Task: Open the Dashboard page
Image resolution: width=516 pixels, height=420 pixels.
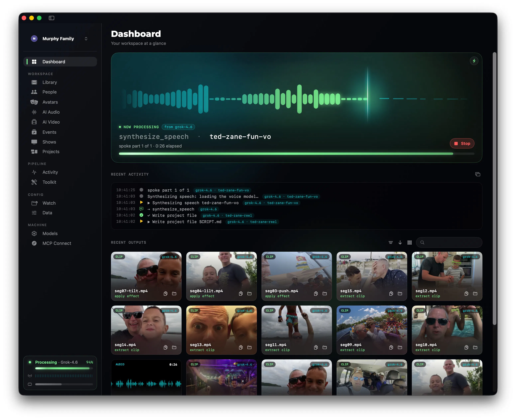Action: pyautogui.click(x=60, y=62)
